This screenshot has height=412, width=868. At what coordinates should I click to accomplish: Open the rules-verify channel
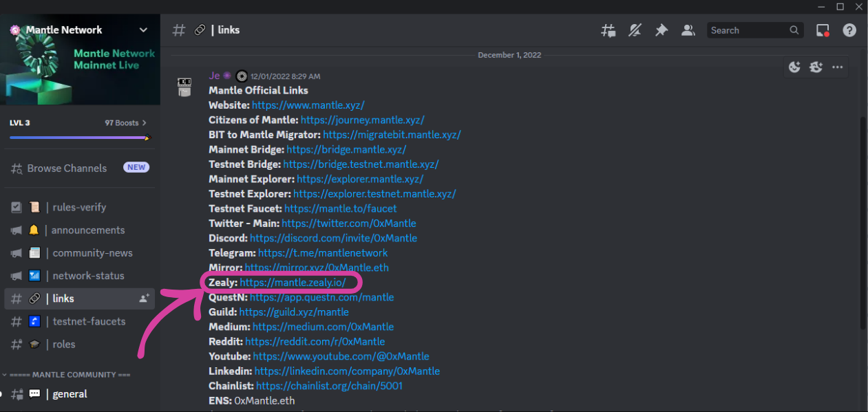tap(79, 207)
